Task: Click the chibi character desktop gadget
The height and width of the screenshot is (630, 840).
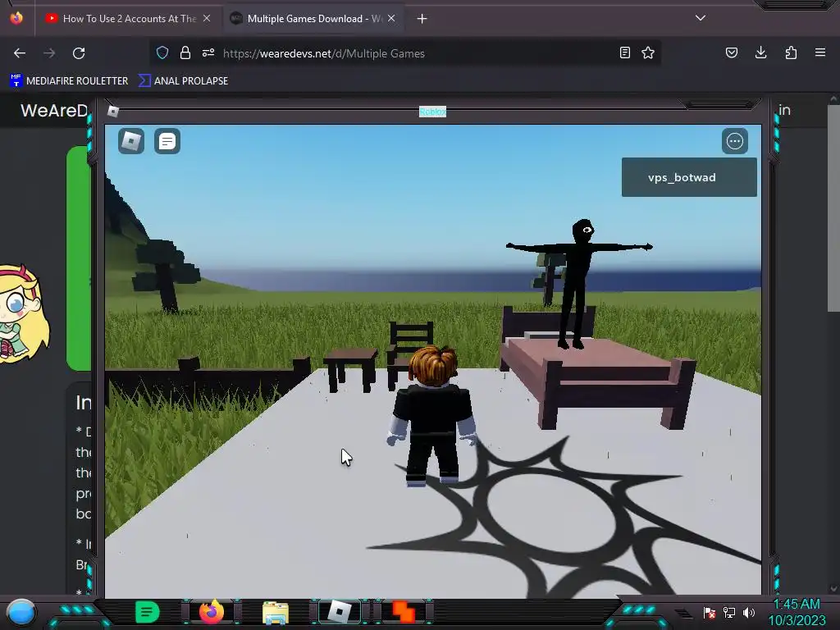Action: coord(24,314)
